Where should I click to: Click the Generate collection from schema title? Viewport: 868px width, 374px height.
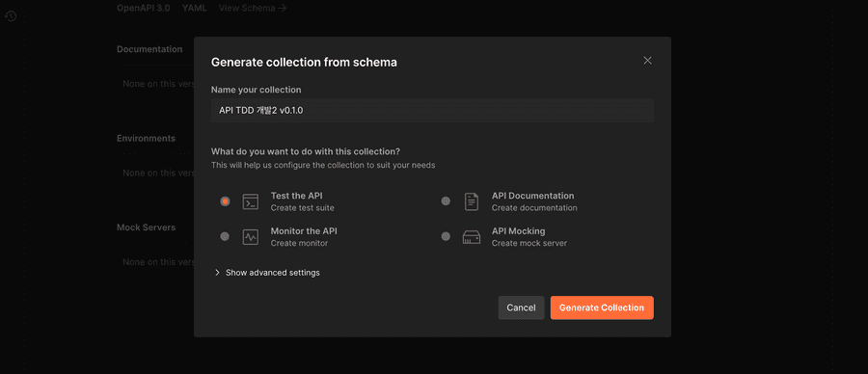(x=304, y=63)
